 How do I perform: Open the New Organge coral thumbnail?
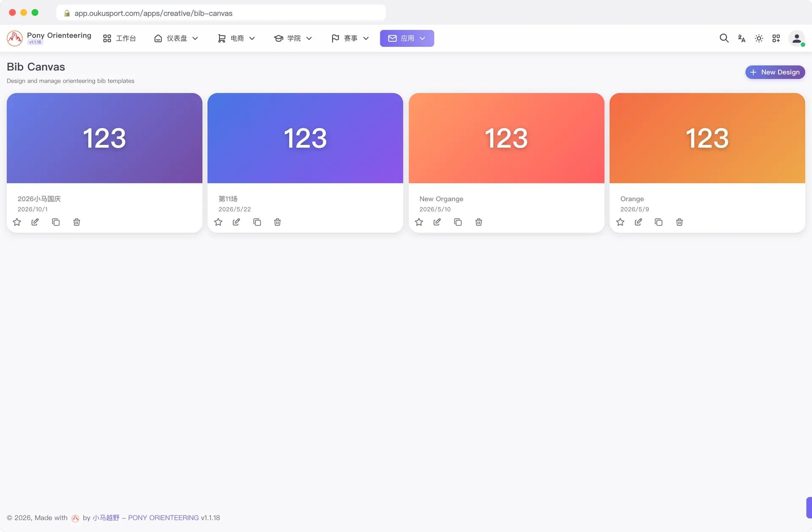pyautogui.click(x=506, y=138)
